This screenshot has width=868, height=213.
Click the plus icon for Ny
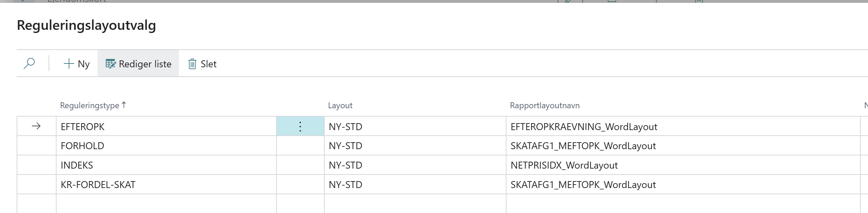(x=69, y=63)
